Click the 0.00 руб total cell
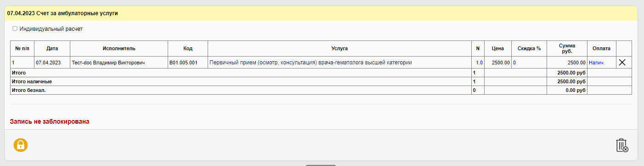This screenshot has height=166, width=644. click(x=567, y=90)
